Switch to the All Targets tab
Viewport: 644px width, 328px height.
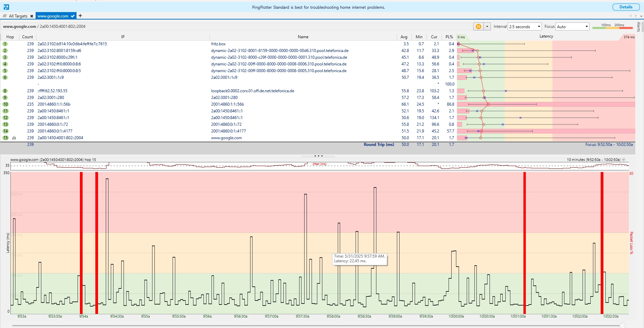[x=18, y=16]
